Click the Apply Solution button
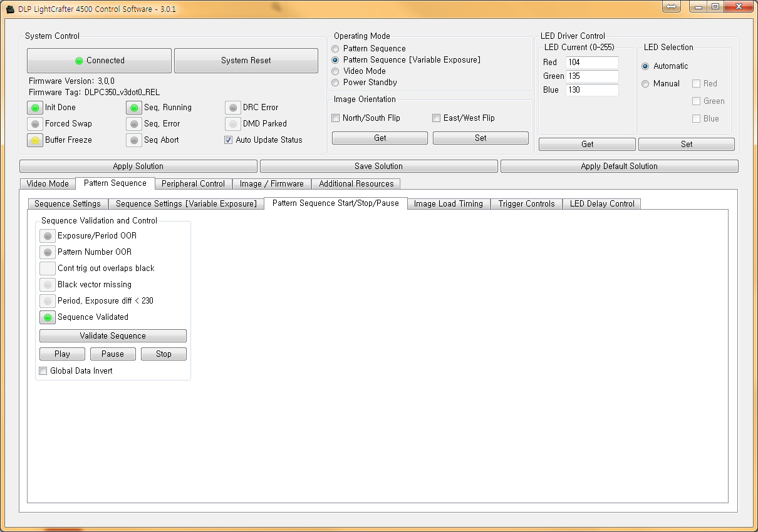This screenshot has width=758, height=532. 138,166
